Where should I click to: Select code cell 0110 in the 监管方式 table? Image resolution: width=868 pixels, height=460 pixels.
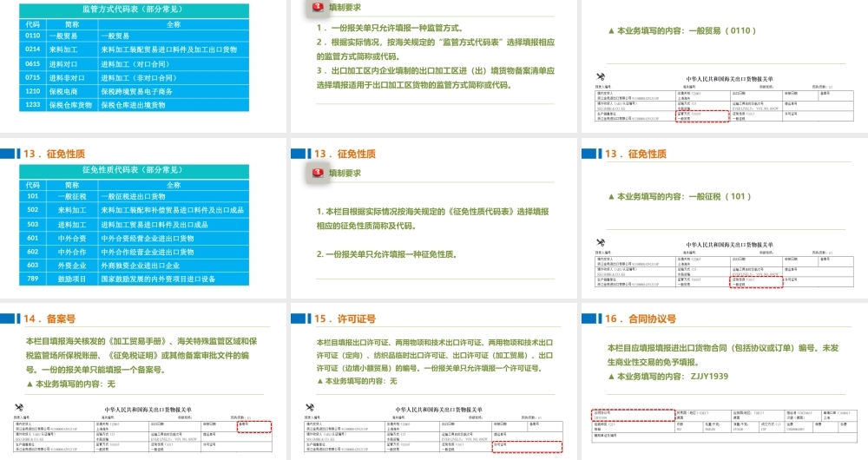tap(33, 36)
